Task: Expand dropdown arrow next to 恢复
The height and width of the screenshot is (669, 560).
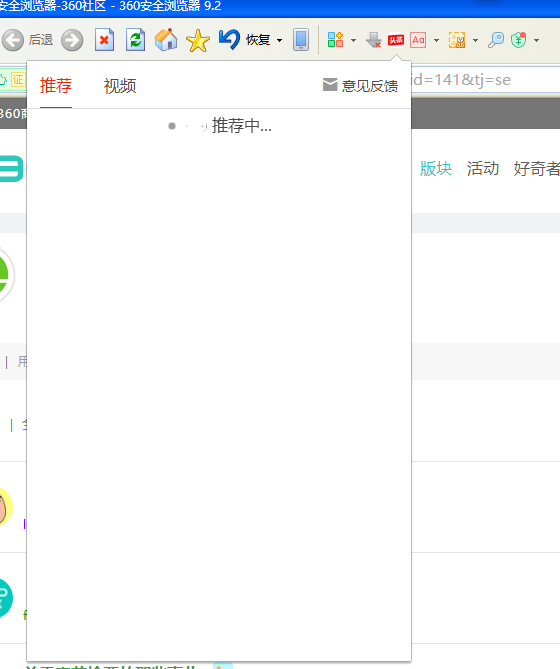Action: [279, 41]
